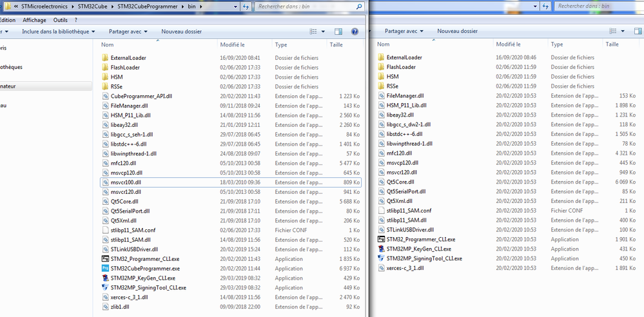Toggle preview pane icon in left window
This screenshot has height=317, width=644.
[x=338, y=32]
